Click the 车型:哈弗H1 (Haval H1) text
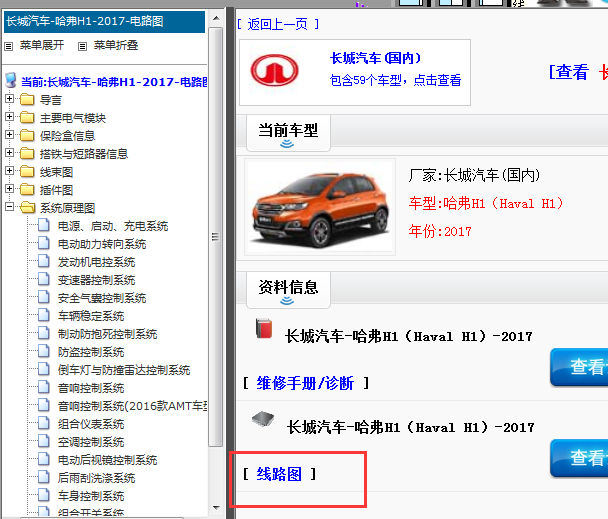The image size is (608, 519). coord(486,204)
